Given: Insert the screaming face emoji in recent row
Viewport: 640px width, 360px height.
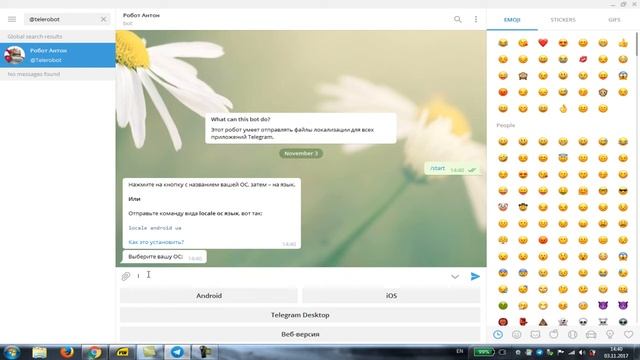Looking at the screenshot, I should click(623, 76).
